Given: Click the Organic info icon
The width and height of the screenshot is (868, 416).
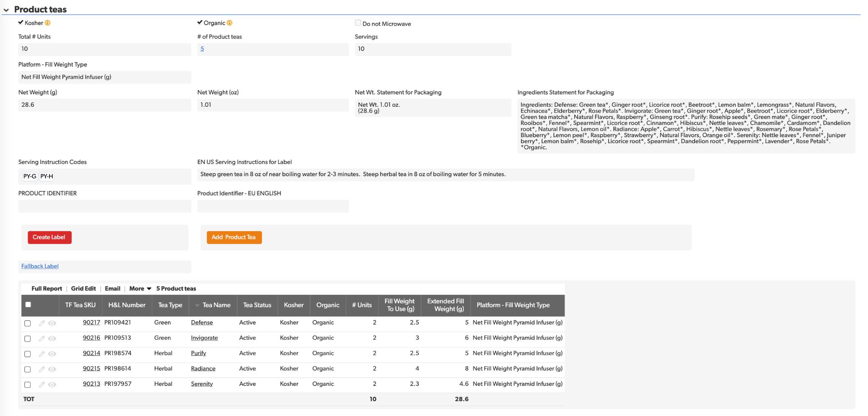Looking at the screenshot, I should 229,23.
